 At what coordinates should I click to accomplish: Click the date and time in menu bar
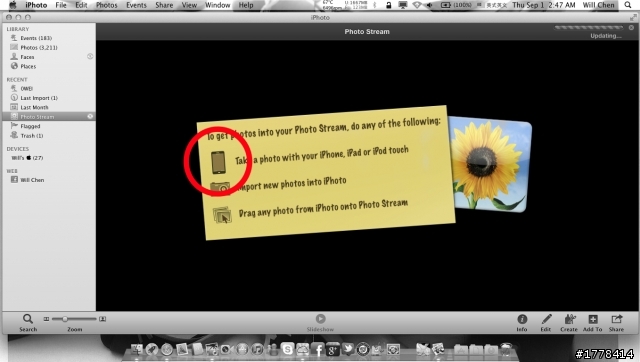pyautogui.click(x=544, y=5)
